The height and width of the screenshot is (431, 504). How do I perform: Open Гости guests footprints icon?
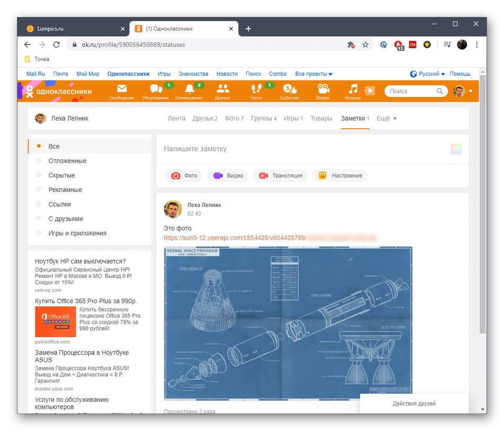click(x=256, y=91)
